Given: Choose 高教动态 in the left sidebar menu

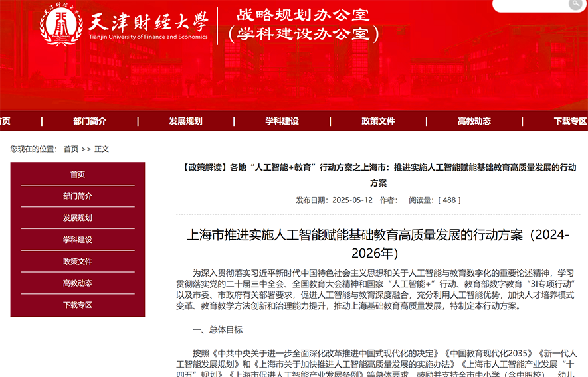Looking at the screenshot, I should pyautogui.click(x=78, y=283).
